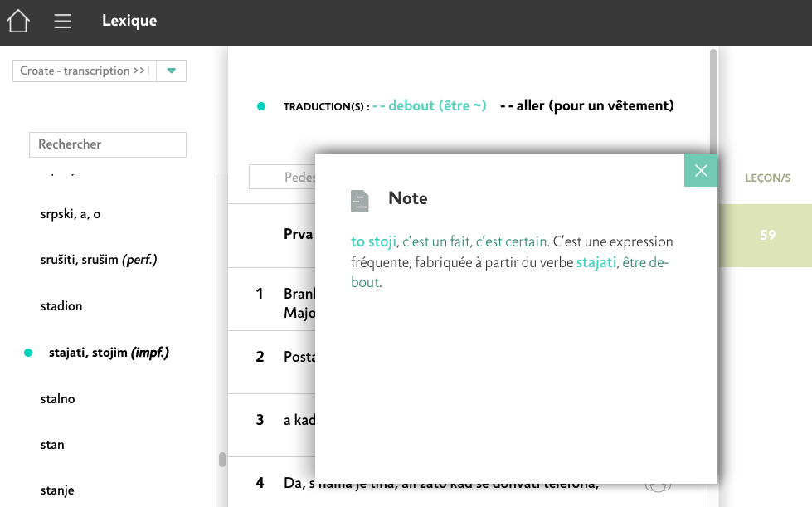Expand the language dropdown arrow
This screenshot has width=812, height=507.
pyautogui.click(x=171, y=71)
